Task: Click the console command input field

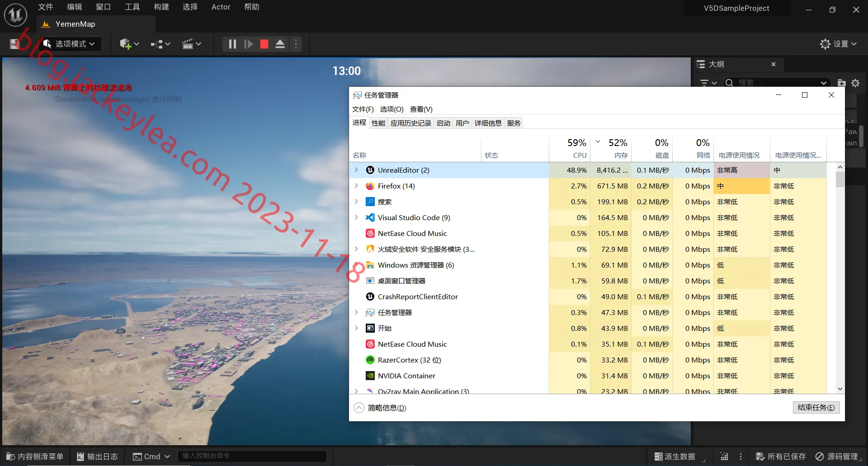Action: pyautogui.click(x=252, y=456)
